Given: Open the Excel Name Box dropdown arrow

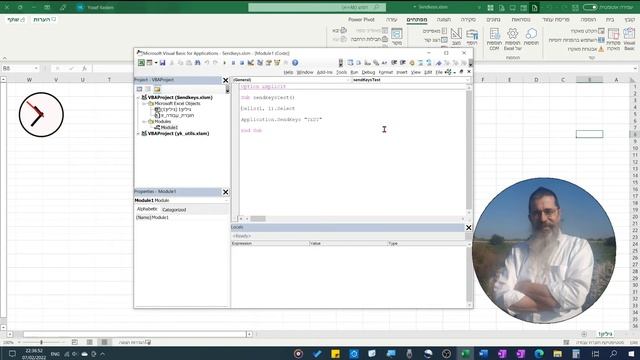Looking at the screenshot, I should point(36,68).
